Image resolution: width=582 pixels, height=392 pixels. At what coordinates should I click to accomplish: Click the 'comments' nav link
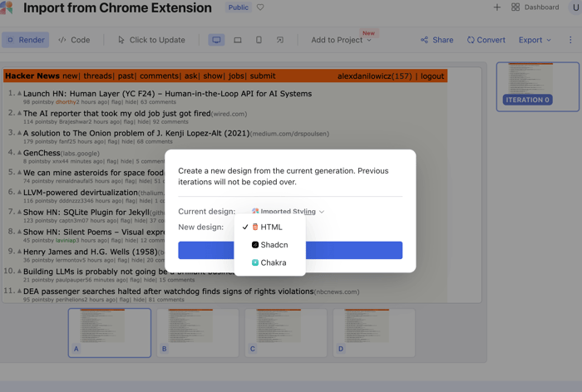(x=159, y=76)
